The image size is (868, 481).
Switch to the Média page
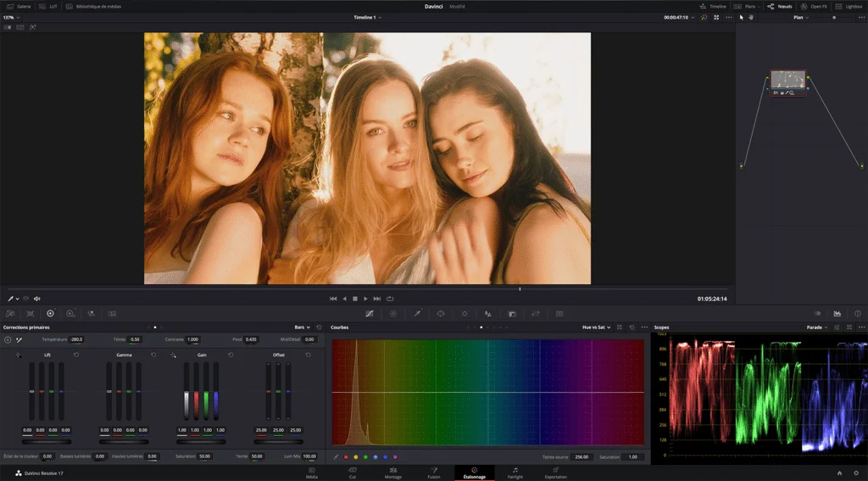tap(312, 473)
